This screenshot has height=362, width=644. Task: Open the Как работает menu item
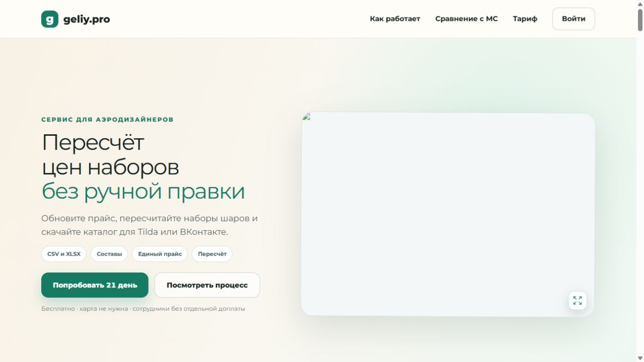(395, 19)
